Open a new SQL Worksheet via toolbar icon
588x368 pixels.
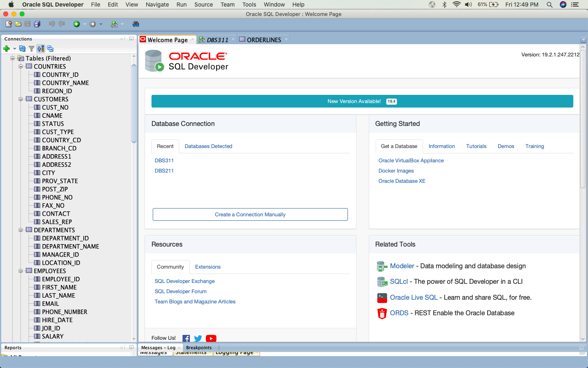pyautogui.click(x=114, y=24)
